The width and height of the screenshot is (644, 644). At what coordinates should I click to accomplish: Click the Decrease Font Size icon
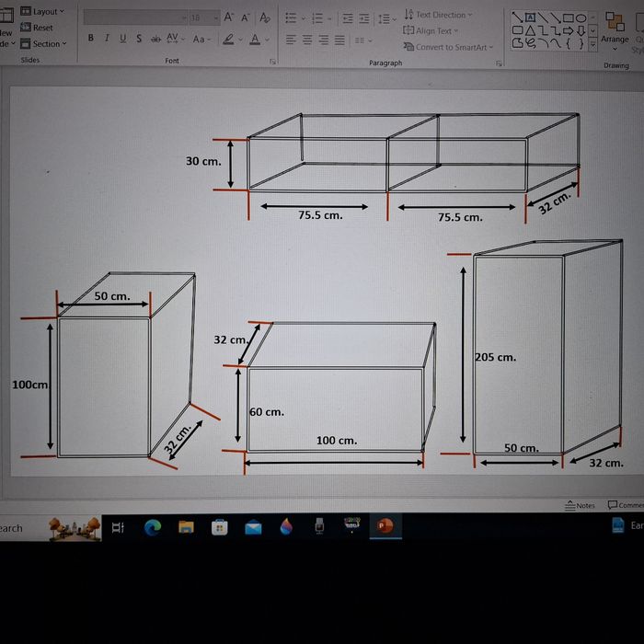coord(246,17)
